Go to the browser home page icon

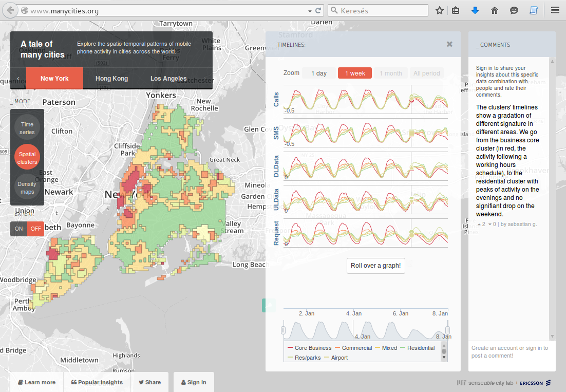pyautogui.click(x=495, y=10)
